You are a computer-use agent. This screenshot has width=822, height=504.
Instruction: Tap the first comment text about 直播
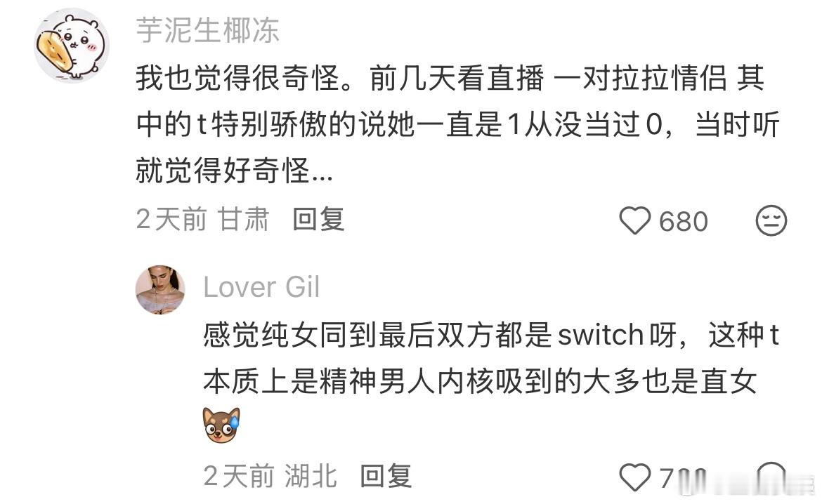tap(457, 125)
